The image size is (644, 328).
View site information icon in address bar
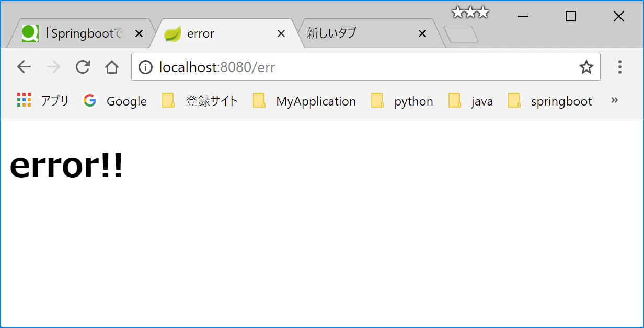pos(145,67)
